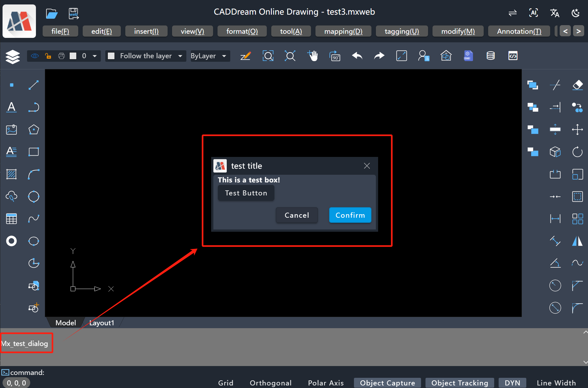The image size is (588, 388).
Task: Toggle Grid display in status bar
Action: click(225, 383)
